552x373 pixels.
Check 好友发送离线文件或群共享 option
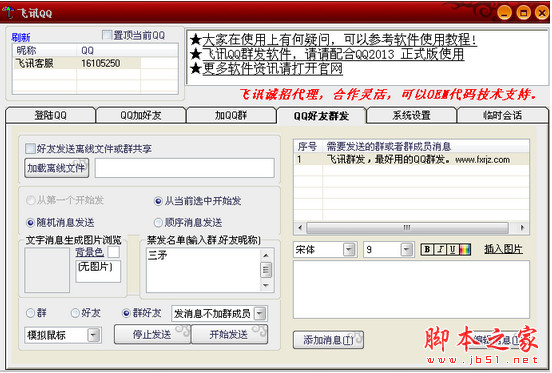click(31, 148)
